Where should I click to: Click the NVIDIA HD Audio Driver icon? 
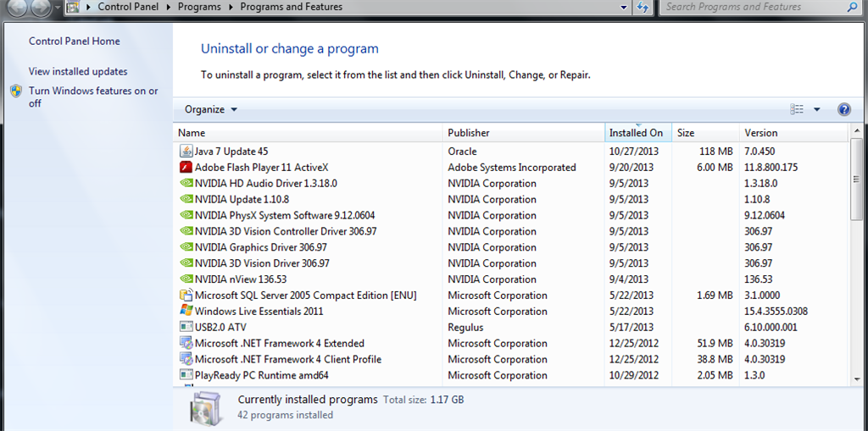(x=186, y=183)
